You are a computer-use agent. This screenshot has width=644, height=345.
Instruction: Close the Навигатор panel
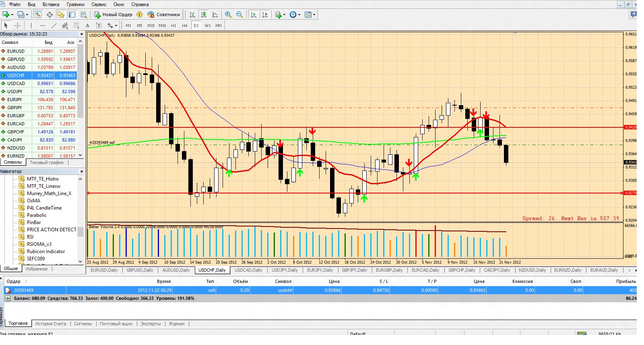[82, 171]
